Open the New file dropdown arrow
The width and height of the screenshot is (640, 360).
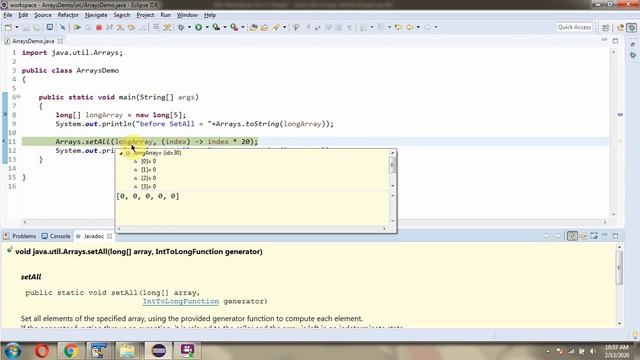tap(17, 27)
